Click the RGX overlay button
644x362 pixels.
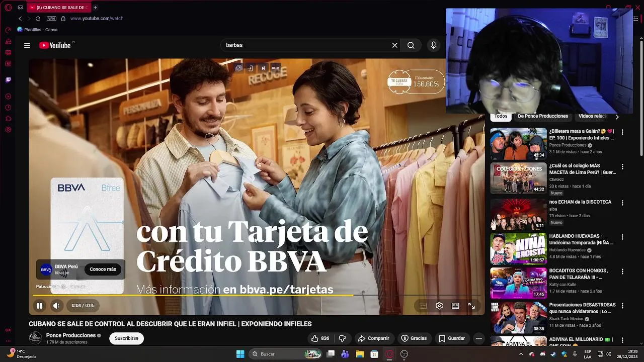(275, 68)
